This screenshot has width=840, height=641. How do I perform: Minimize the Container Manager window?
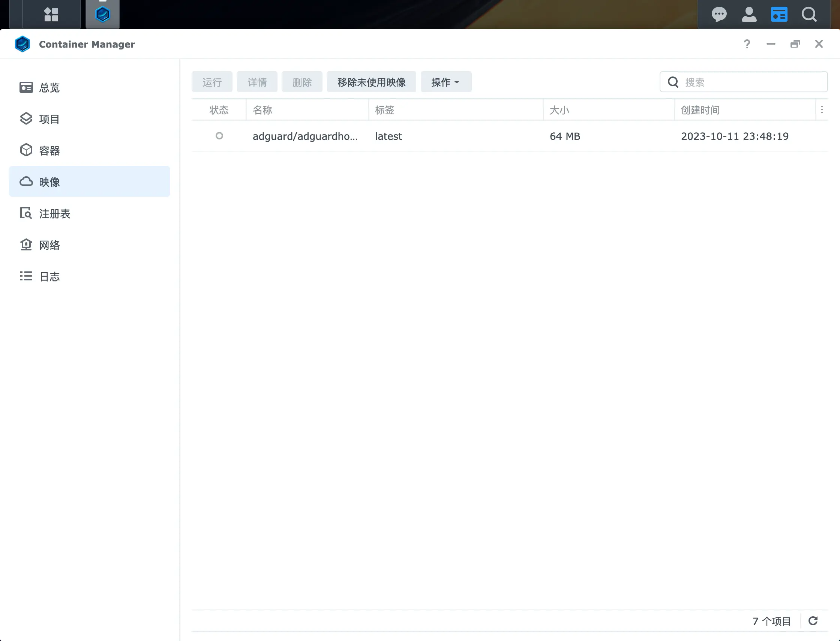click(x=771, y=44)
